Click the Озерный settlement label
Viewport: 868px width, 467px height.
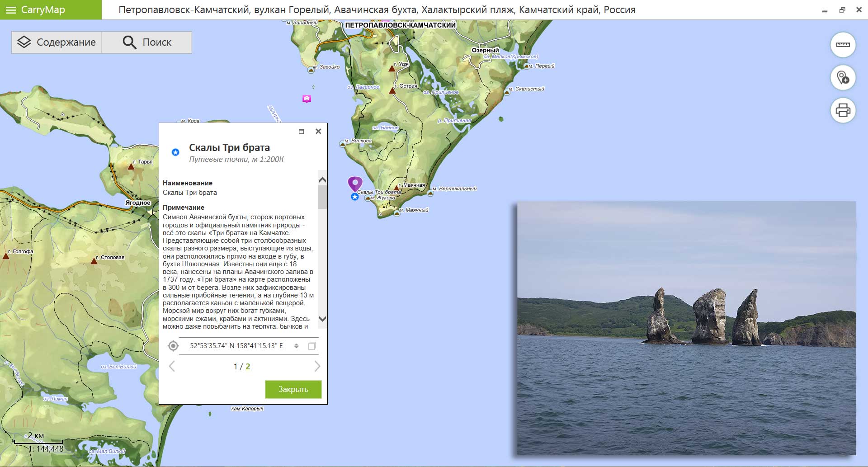[x=485, y=50]
